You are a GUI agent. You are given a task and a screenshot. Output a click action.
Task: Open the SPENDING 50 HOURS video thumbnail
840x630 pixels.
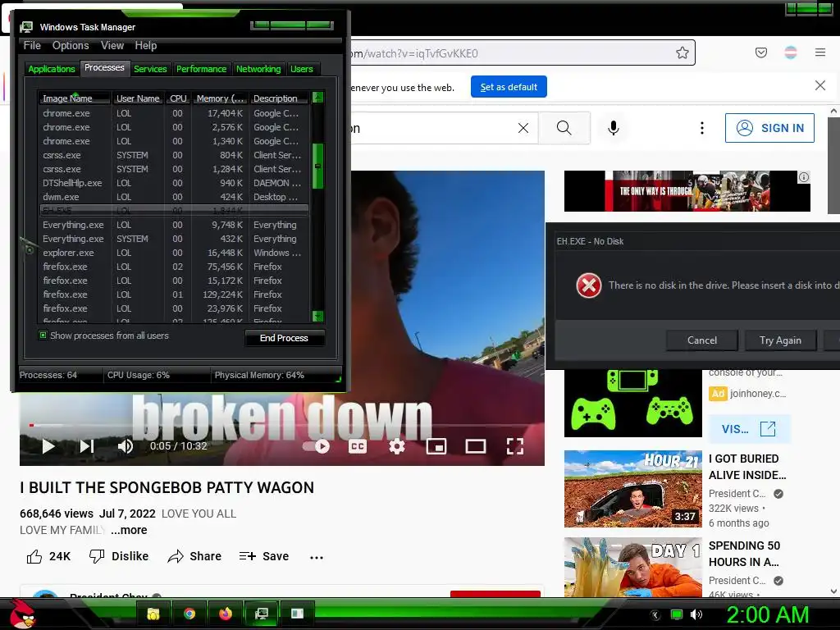(632, 567)
